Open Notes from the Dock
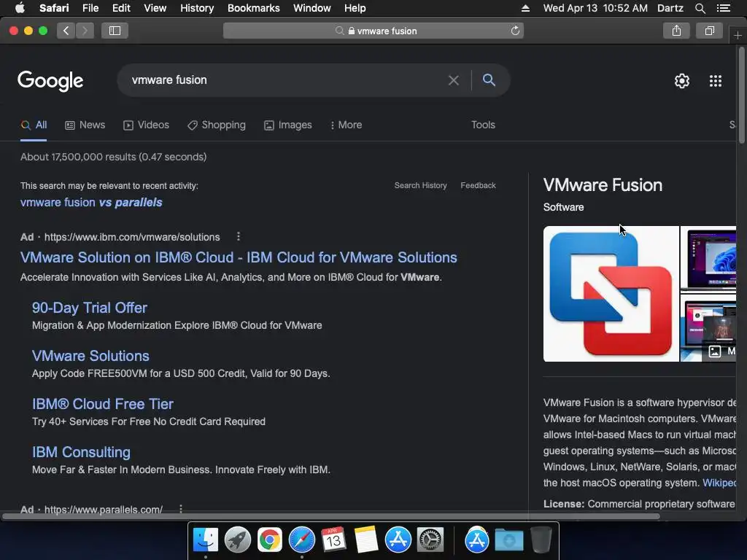The width and height of the screenshot is (747, 560). (x=366, y=540)
